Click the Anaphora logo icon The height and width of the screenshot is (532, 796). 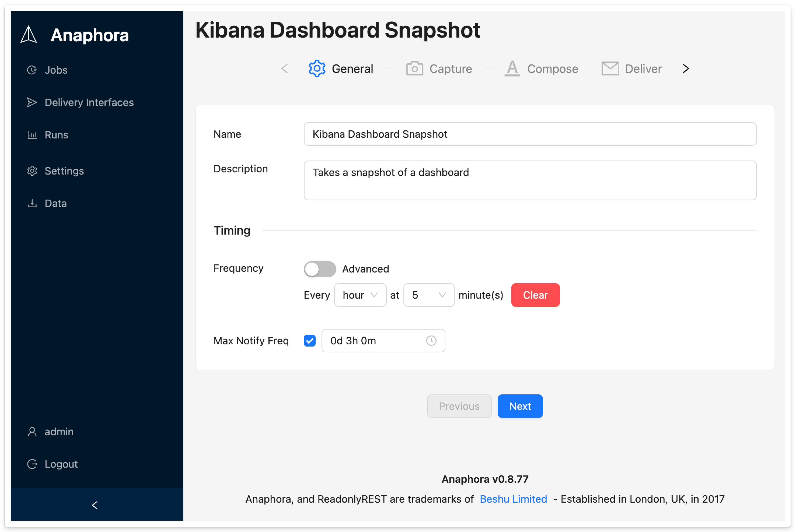coord(28,35)
